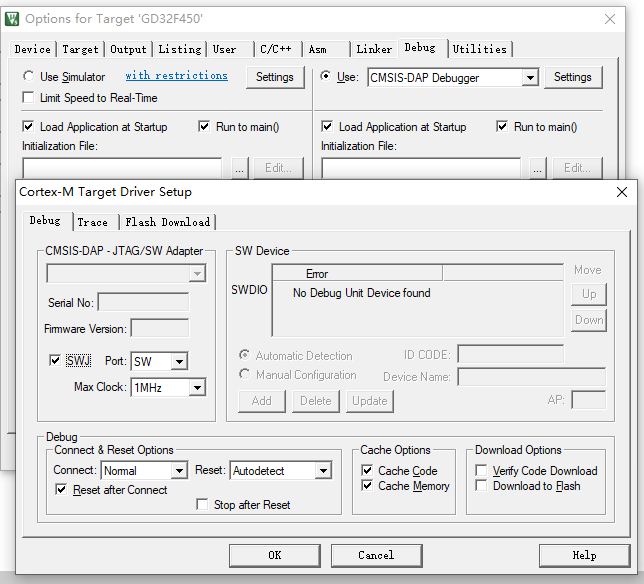The image size is (644, 584).
Task: Enable Verify Code Download option
Action: pyautogui.click(x=482, y=471)
